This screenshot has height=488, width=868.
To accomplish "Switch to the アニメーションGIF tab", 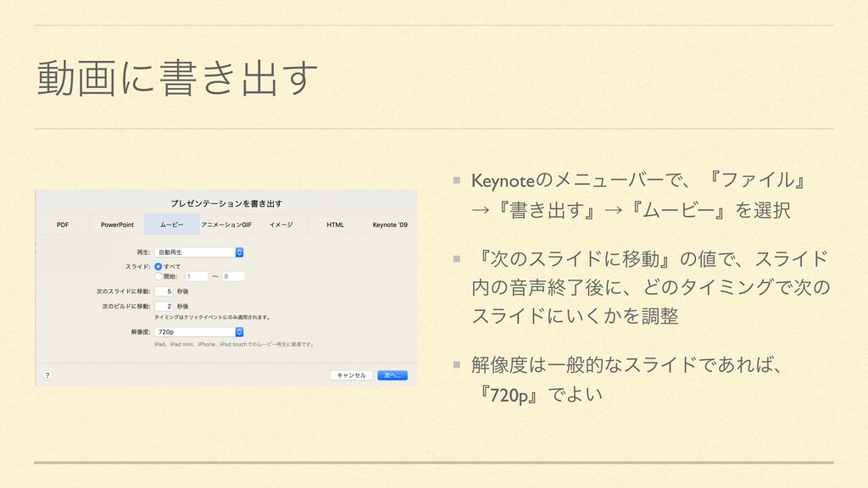I will [x=226, y=225].
